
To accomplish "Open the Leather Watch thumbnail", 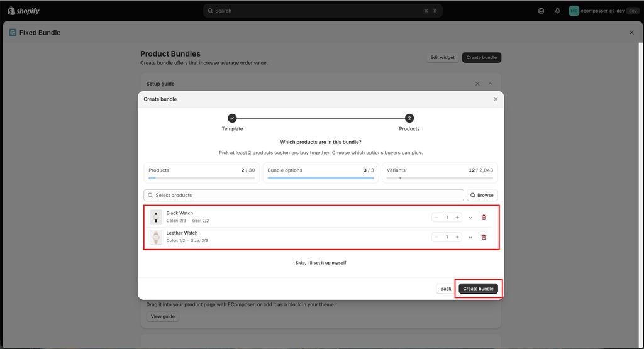I will (x=156, y=237).
